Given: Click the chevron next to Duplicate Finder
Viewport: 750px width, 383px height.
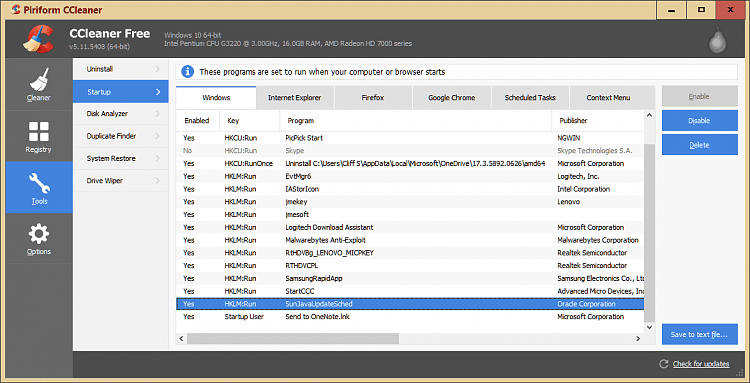Looking at the screenshot, I should [158, 136].
